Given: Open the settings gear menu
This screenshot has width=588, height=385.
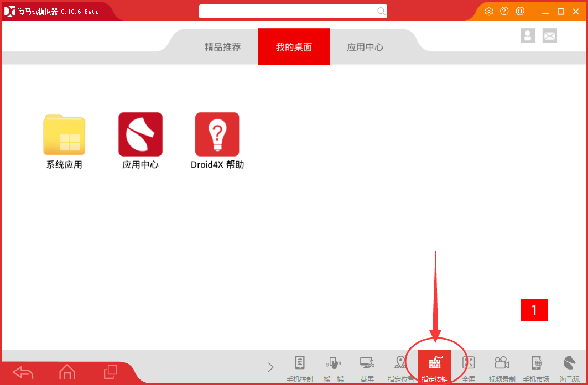Looking at the screenshot, I should point(488,11).
